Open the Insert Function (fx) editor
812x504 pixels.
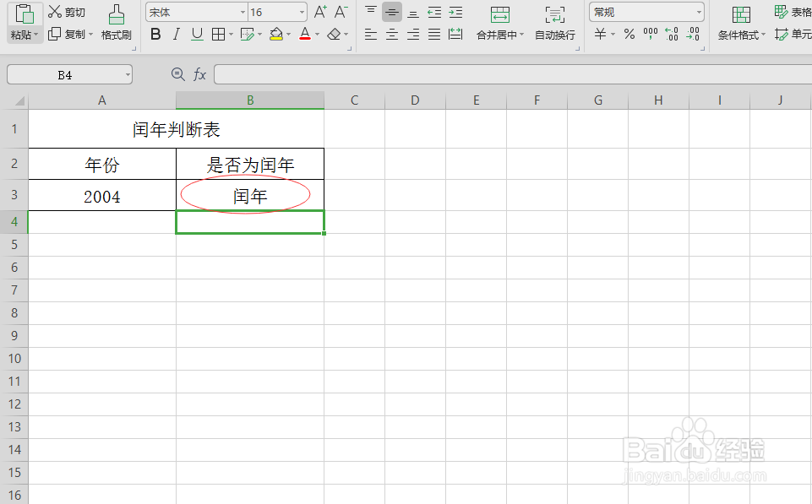coord(200,73)
